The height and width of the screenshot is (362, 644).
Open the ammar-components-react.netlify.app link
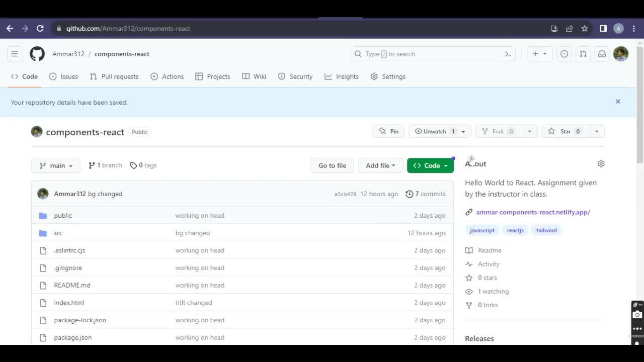coord(533,212)
